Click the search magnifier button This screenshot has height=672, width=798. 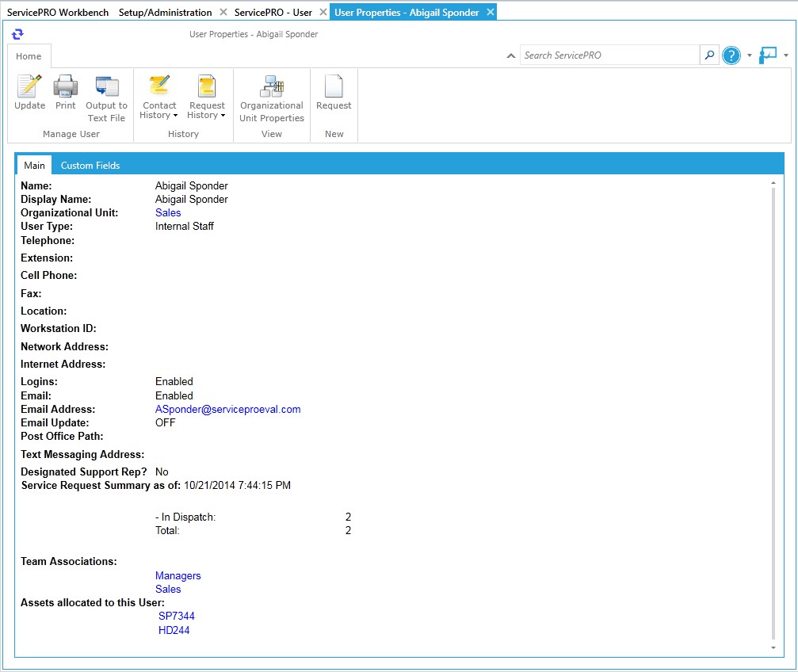pyautogui.click(x=709, y=55)
